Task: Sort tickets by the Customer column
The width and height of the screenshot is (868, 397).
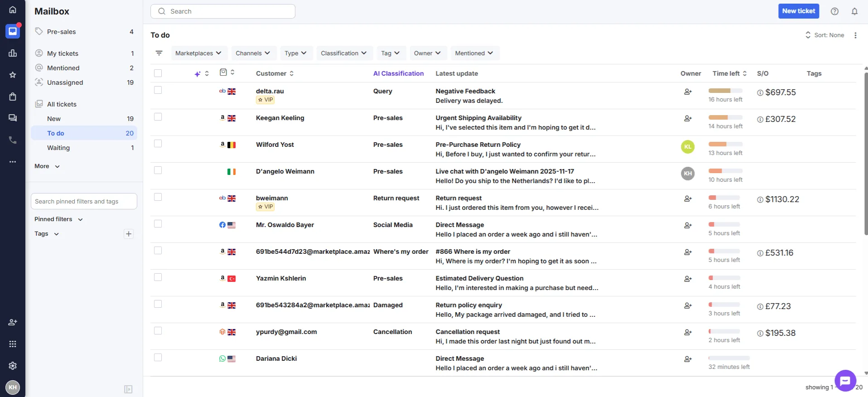Action: click(275, 73)
